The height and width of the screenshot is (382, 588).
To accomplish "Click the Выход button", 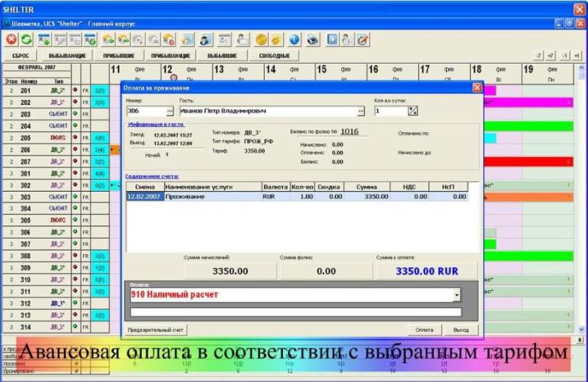I will coord(461,330).
